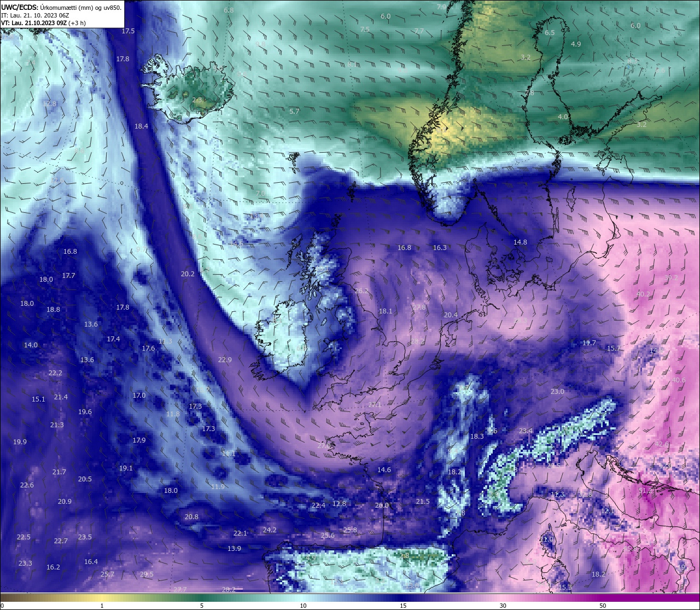Click the 18.3 map value
This screenshot has width=700, height=610.
[477, 437]
